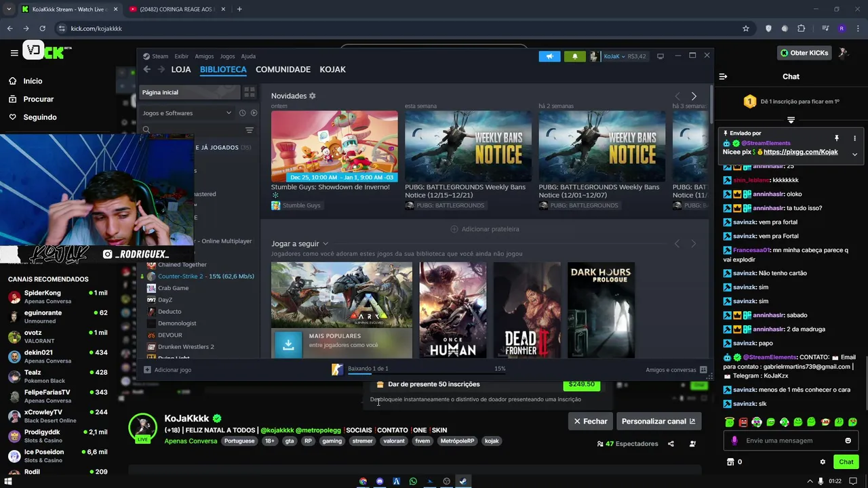Open the chat shop icon showing 0
The height and width of the screenshot is (488, 868).
click(x=734, y=462)
